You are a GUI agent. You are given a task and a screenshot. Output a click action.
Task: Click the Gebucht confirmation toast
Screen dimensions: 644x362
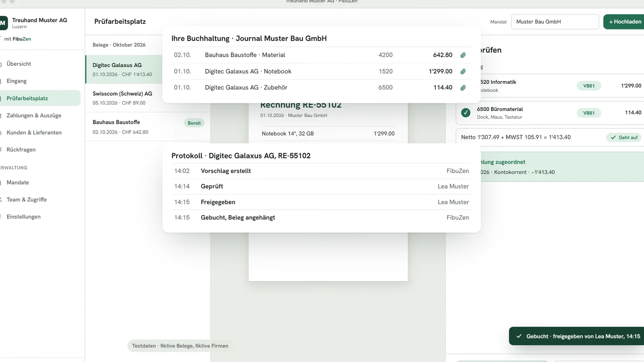point(576,336)
